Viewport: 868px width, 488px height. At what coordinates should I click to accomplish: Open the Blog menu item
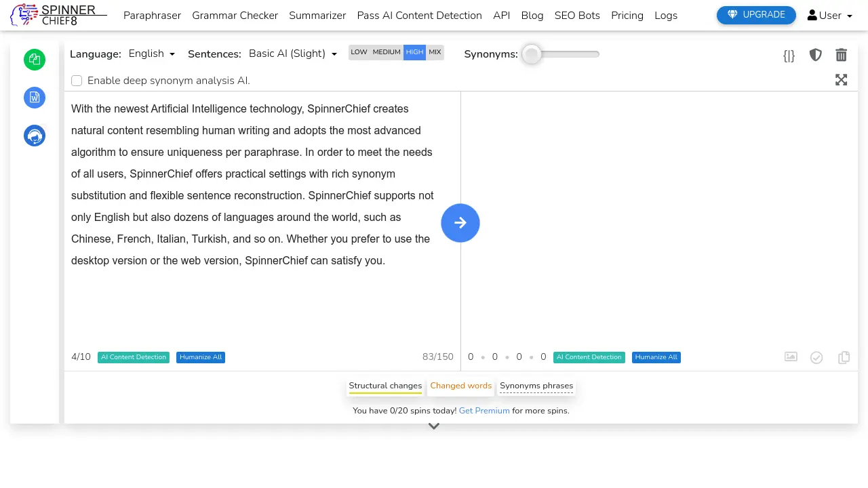(532, 15)
